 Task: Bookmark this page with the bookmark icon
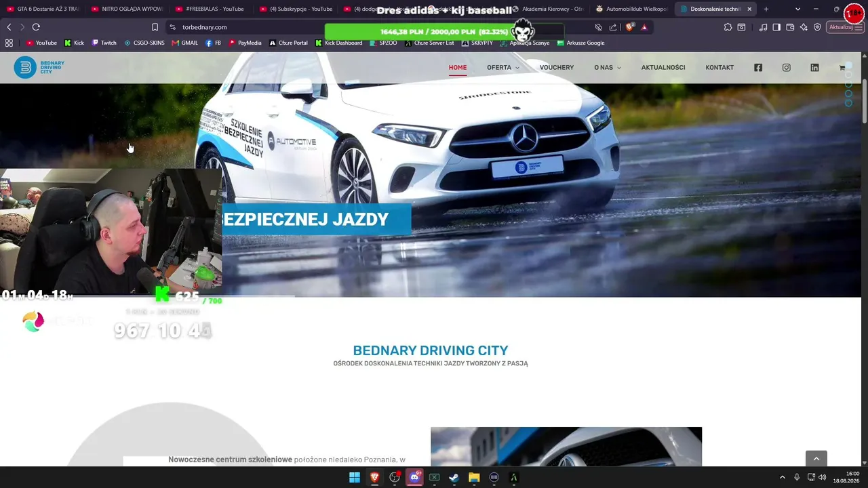click(155, 27)
